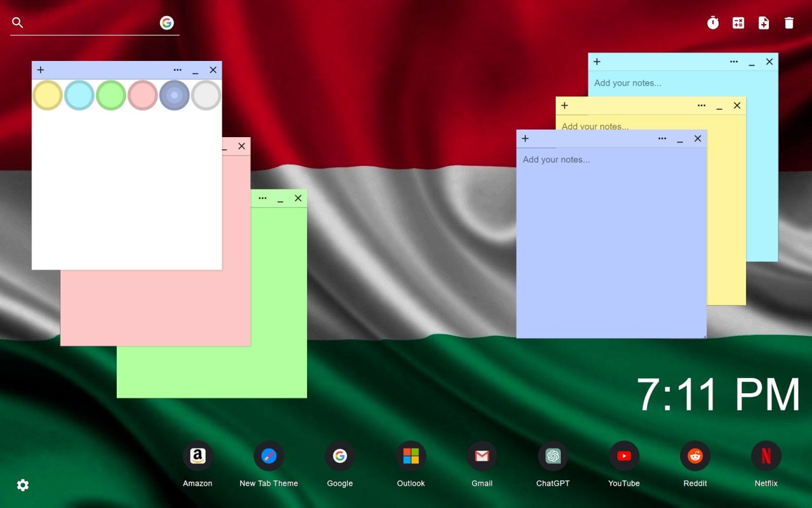Close the white note
This screenshot has height=508, width=812.
coord(213,70)
